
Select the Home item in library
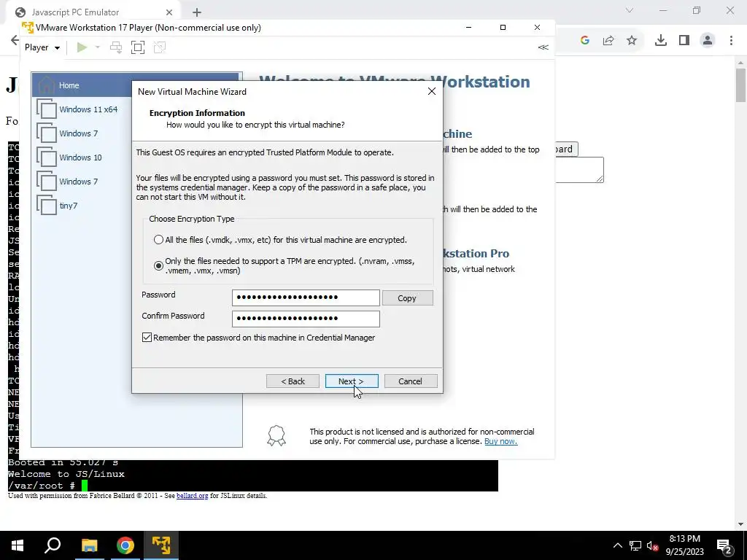(136, 85)
